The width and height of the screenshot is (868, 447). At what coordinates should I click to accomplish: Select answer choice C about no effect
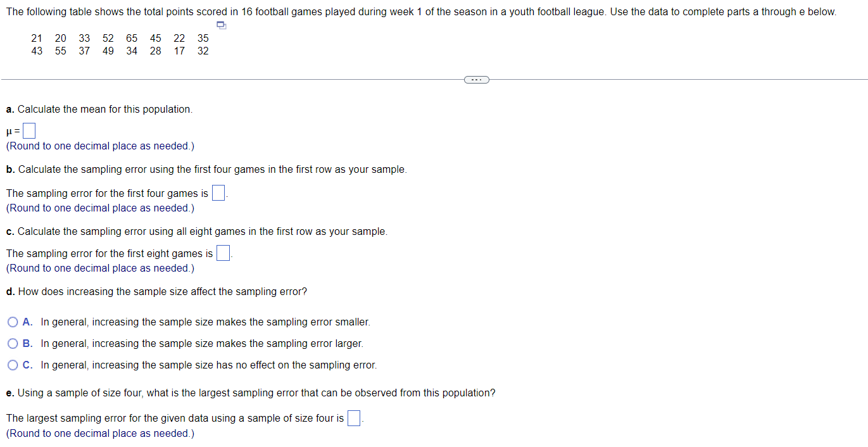coord(13,365)
